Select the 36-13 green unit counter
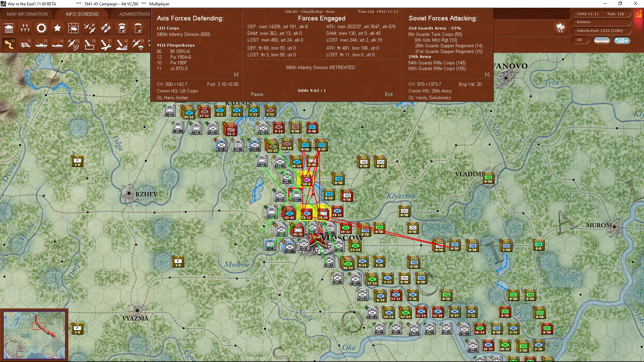The image size is (644, 362). coord(348,264)
